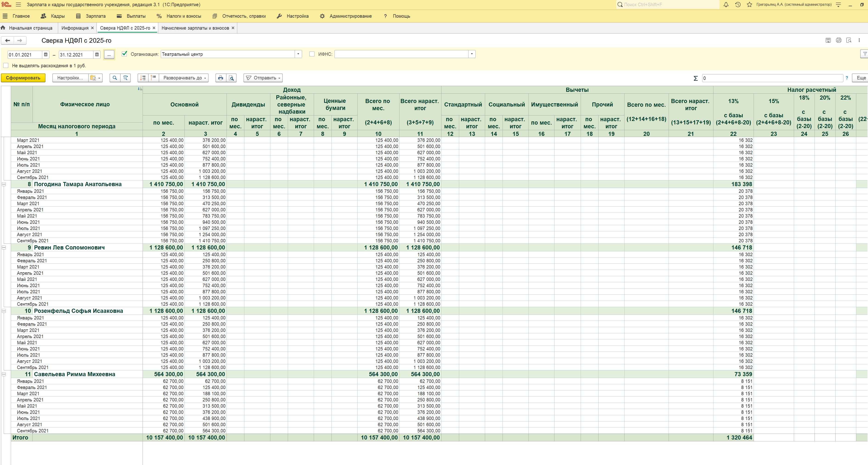The width and height of the screenshot is (868, 465).
Task: Collapse the Погодина Тамара Анатольевна group
Action: point(4,184)
